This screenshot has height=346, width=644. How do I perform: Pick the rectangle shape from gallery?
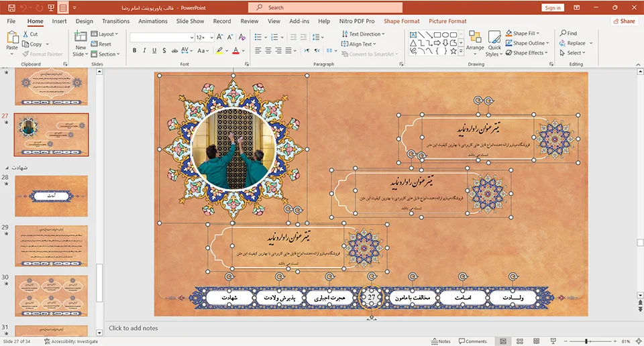pos(437,35)
